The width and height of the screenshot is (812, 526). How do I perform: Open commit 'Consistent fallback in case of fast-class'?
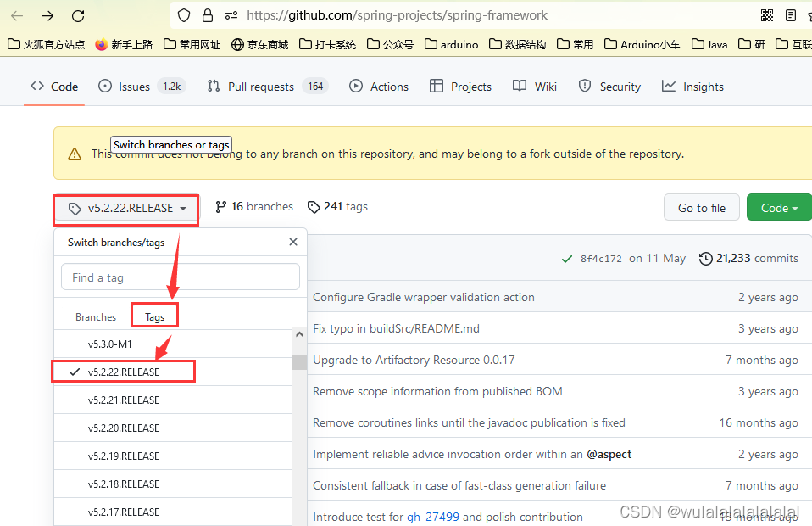point(459,485)
